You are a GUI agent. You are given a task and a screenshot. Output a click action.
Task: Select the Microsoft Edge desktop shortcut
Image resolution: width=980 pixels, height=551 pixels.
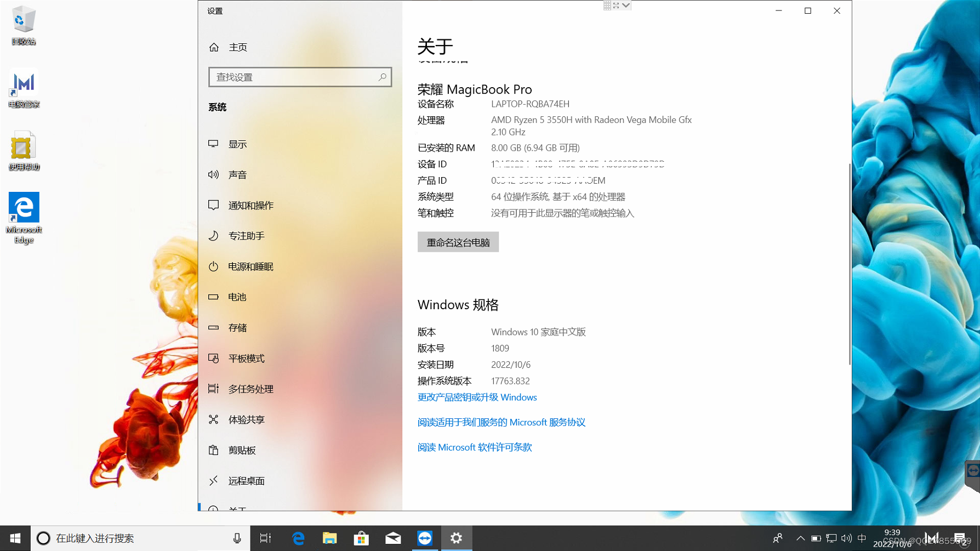24,218
